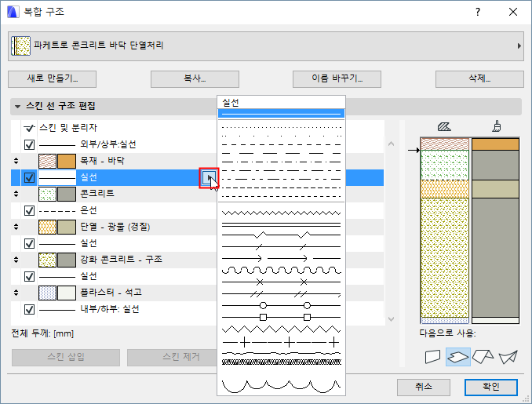Click the composite structure layer preview
Image resolution: width=532 pixels, height=404 pixels.
469,231
